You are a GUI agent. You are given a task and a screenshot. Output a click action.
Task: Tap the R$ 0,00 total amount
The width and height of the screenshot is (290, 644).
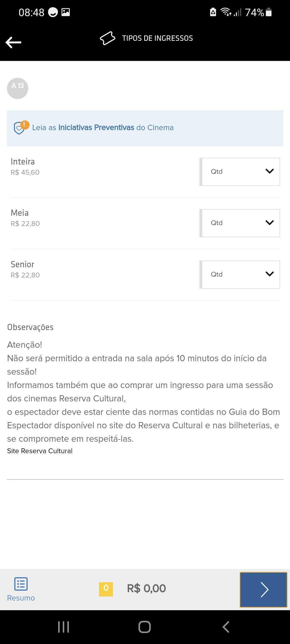click(146, 588)
